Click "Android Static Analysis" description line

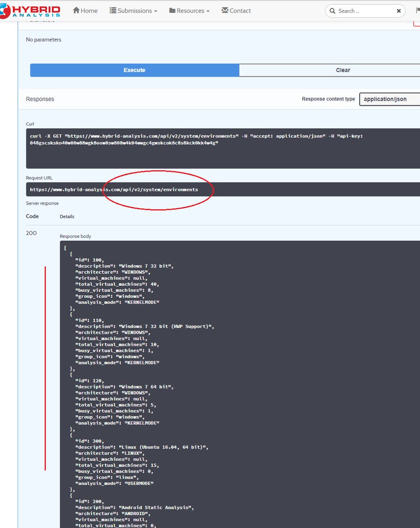[x=135, y=507]
